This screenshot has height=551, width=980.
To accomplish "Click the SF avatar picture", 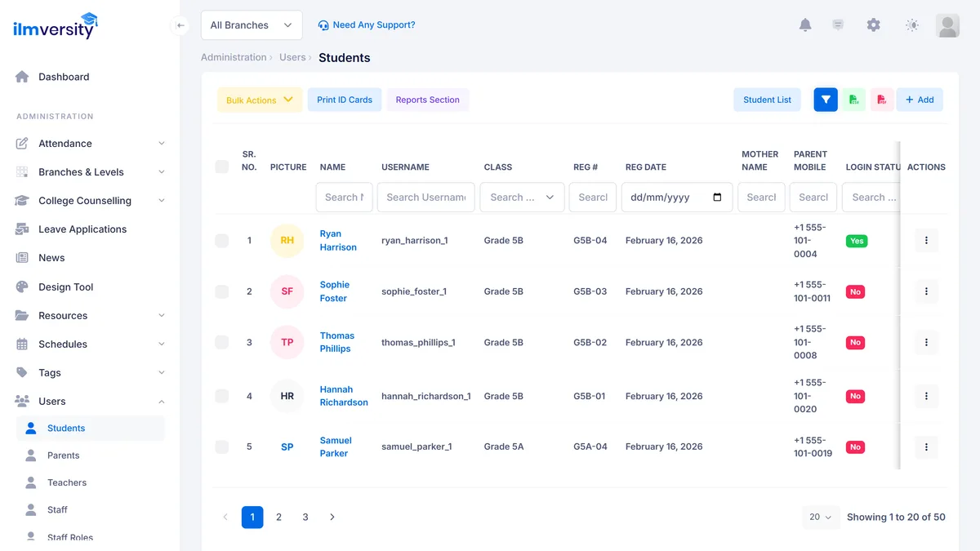I will click(x=287, y=291).
